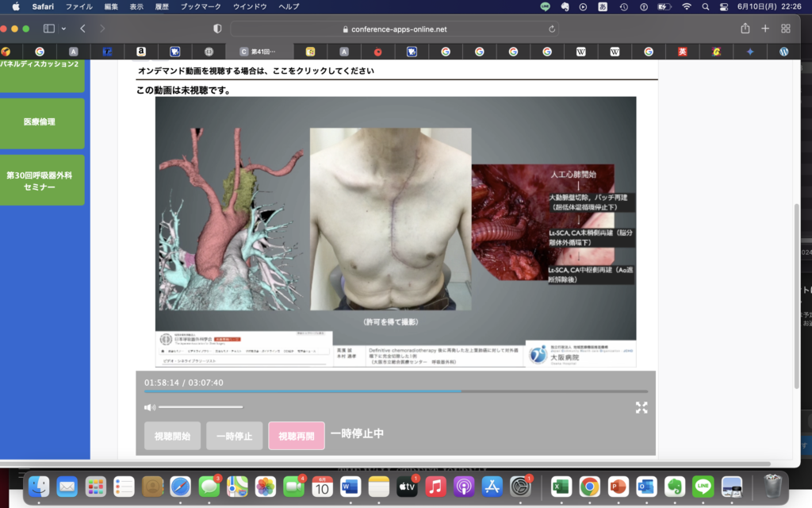Click the privacy shield icon
The image size is (812, 508).
[x=217, y=29]
